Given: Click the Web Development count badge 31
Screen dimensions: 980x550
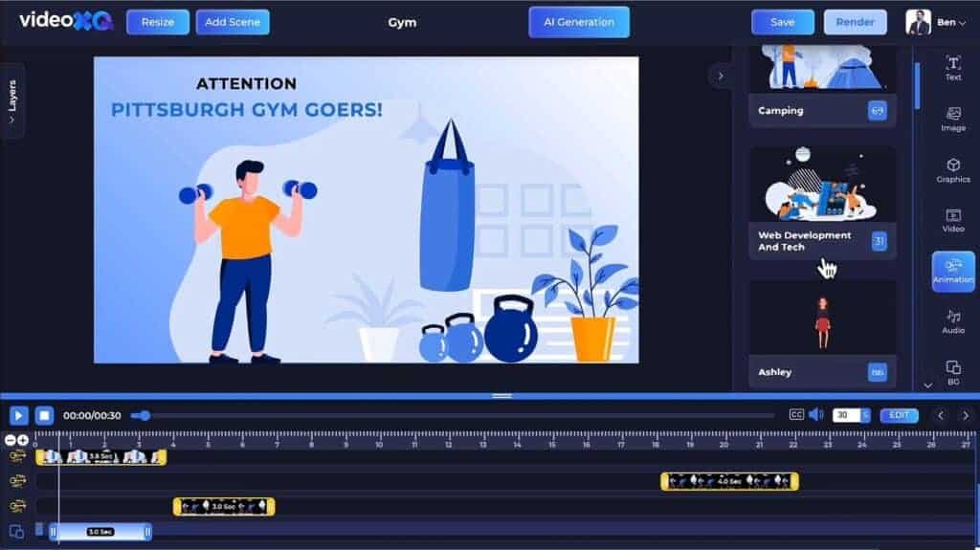Looking at the screenshot, I should tap(879, 241).
